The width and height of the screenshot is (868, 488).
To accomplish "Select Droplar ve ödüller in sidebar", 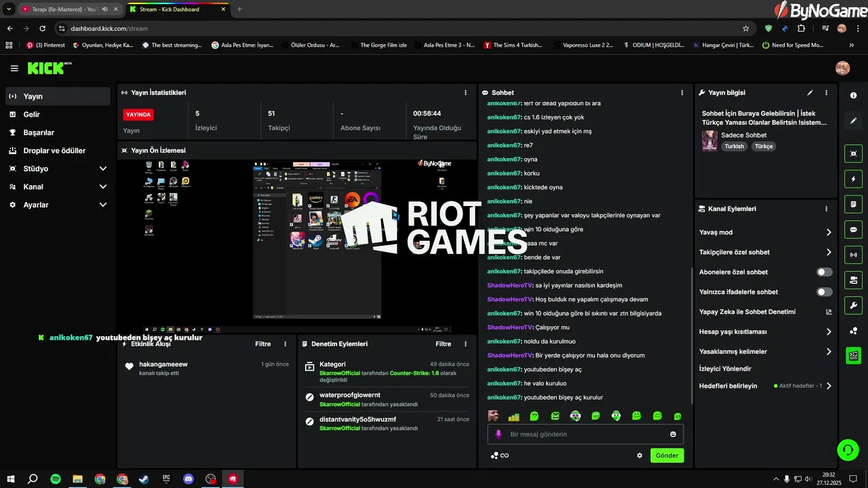I will pyautogui.click(x=58, y=150).
